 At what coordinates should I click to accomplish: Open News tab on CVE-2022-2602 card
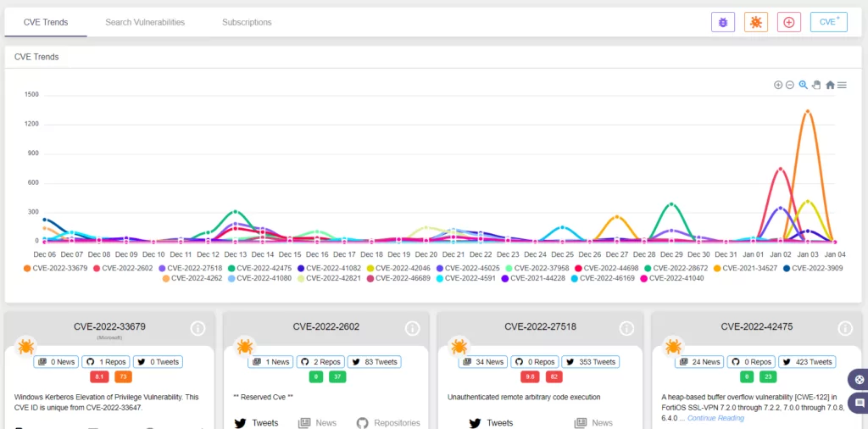coord(317,423)
